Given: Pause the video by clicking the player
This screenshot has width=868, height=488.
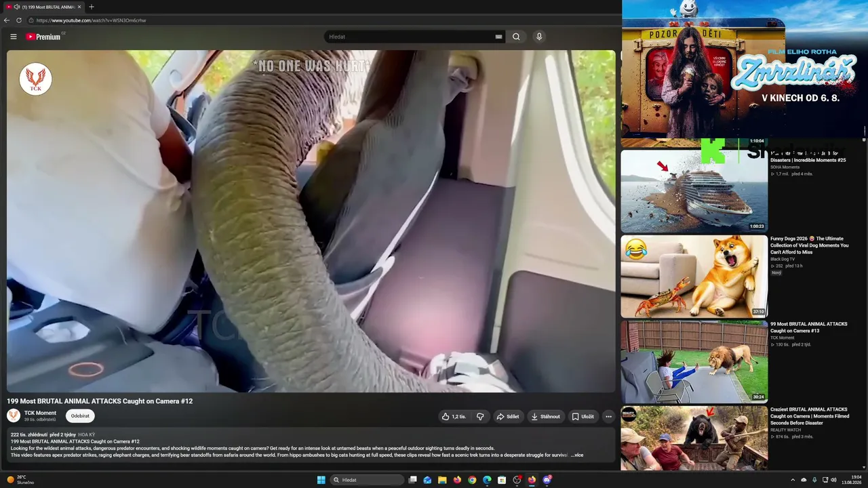Looking at the screenshot, I should pos(311,221).
